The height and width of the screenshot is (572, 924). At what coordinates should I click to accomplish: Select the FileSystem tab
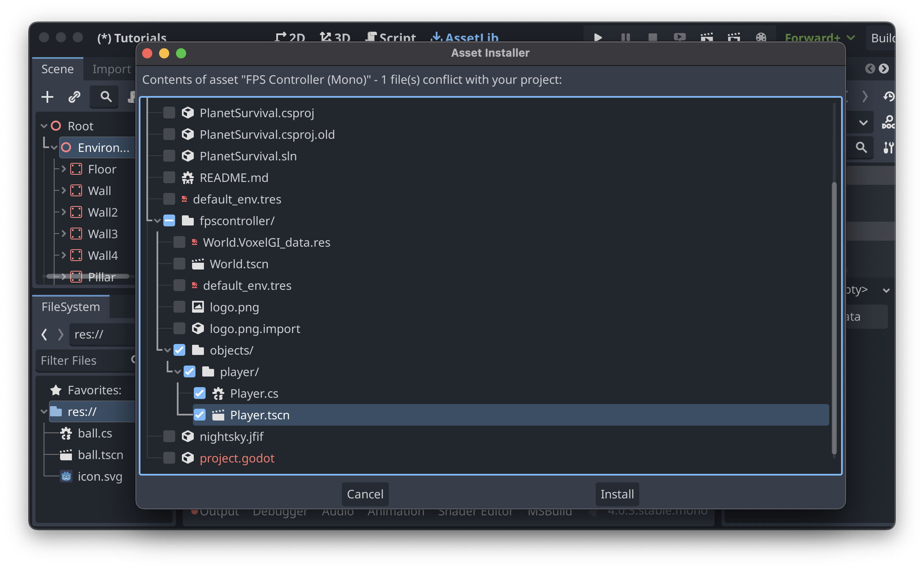[x=70, y=307]
